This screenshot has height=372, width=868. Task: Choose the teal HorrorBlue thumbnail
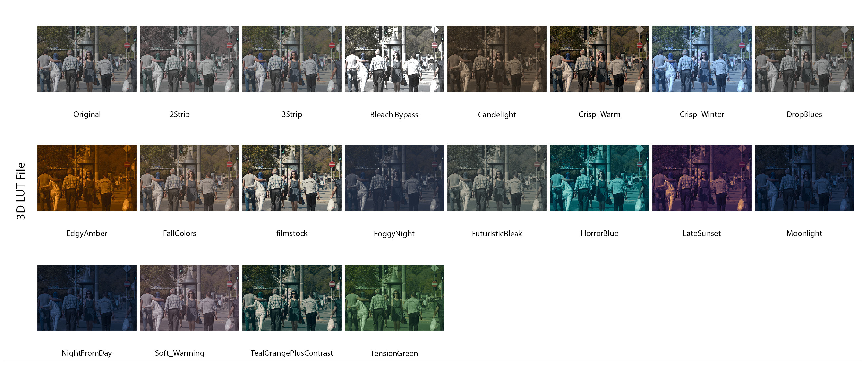599,178
